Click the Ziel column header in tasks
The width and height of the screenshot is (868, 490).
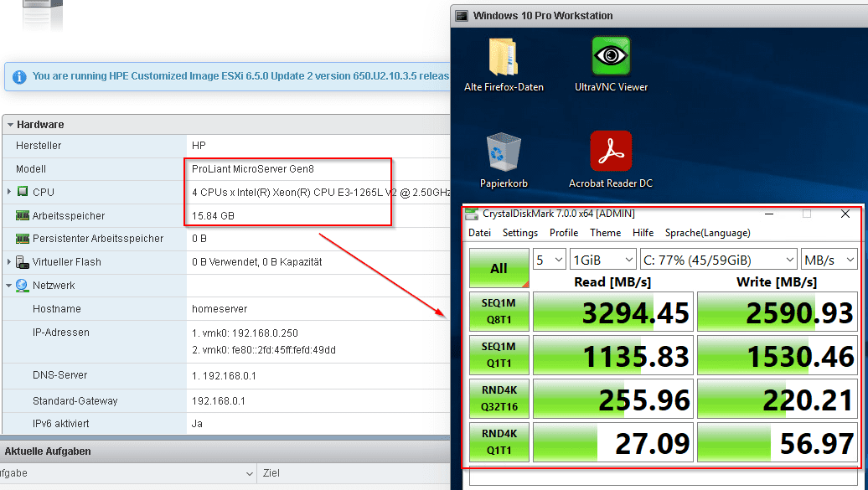271,473
